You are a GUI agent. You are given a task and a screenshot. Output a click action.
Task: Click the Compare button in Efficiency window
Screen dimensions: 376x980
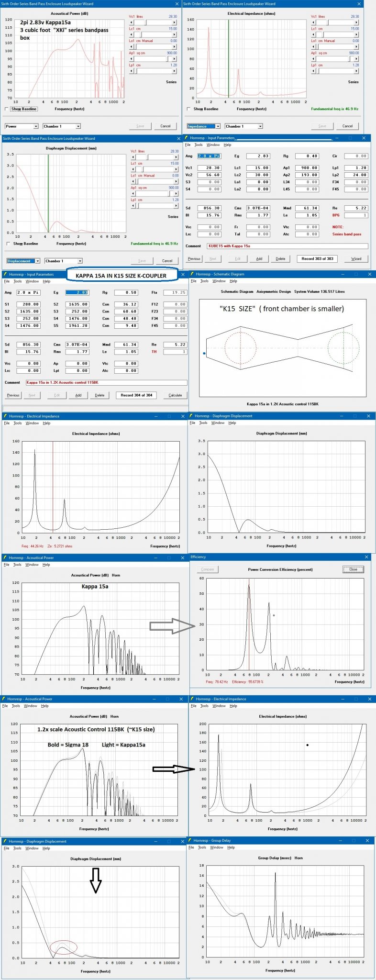[208, 569]
